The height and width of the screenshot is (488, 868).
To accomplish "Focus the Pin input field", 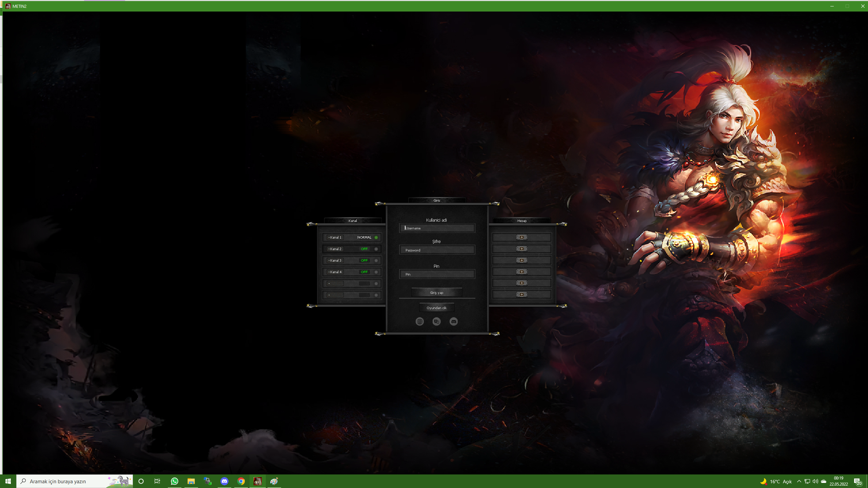I will [437, 274].
